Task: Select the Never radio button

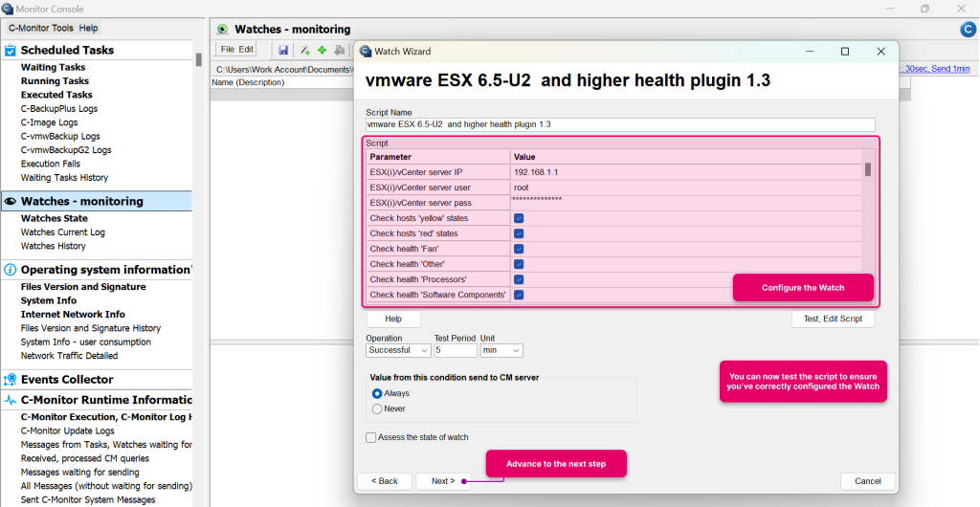Action: coord(377,408)
